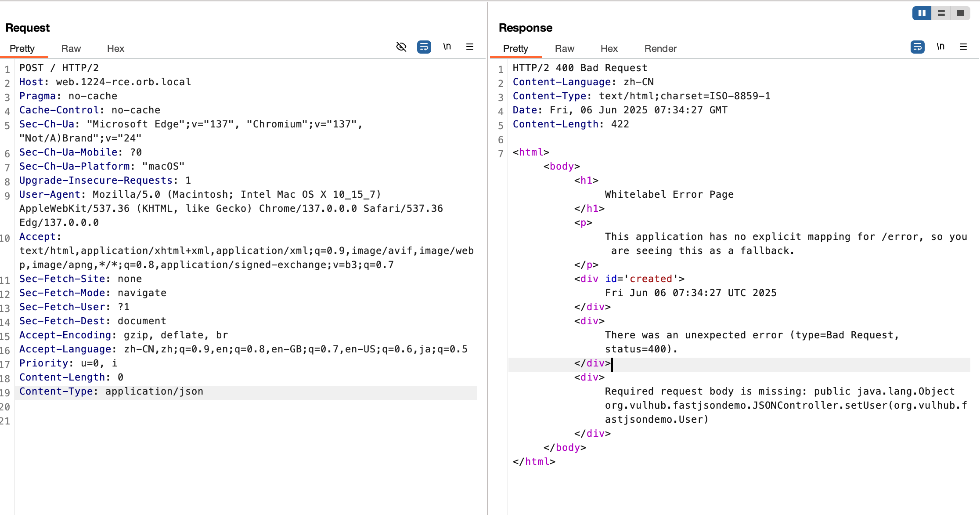
Task: Open the Response panel hamburger options menu
Action: [x=963, y=47]
